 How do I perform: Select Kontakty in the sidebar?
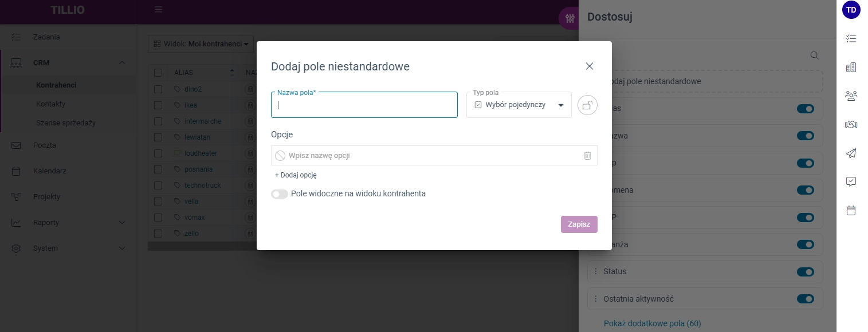pos(50,104)
